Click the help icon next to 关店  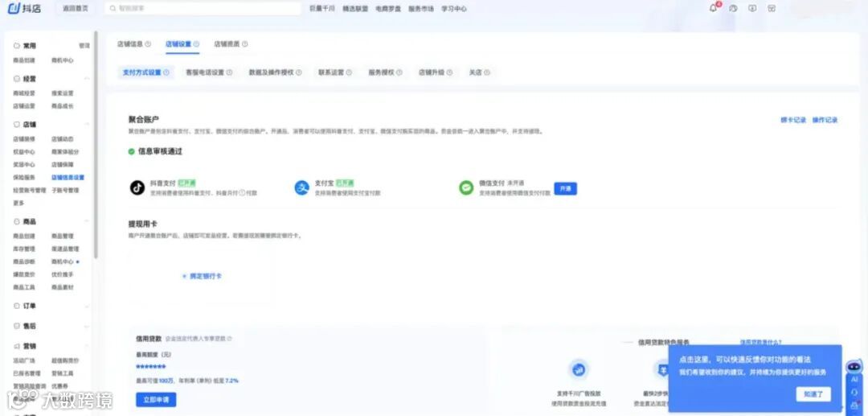click(x=487, y=72)
